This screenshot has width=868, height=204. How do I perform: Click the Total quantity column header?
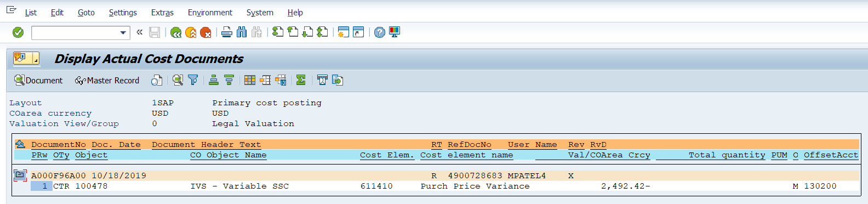coord(727,155)
